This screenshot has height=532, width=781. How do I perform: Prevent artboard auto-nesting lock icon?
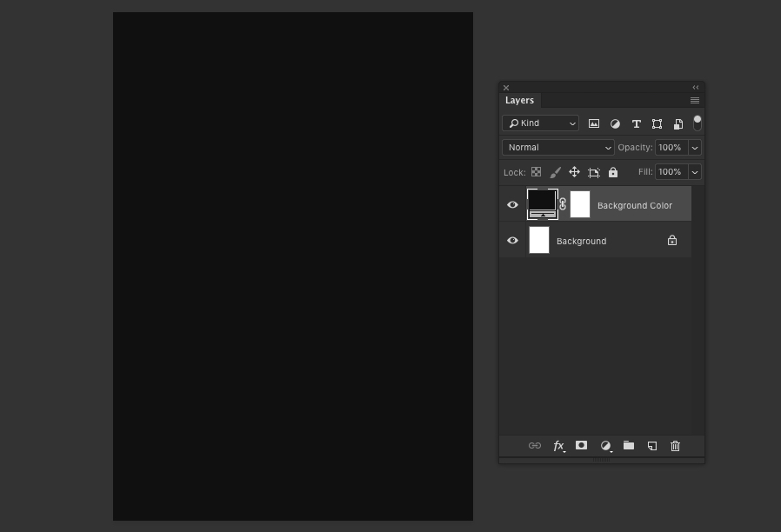coord(594,173)
